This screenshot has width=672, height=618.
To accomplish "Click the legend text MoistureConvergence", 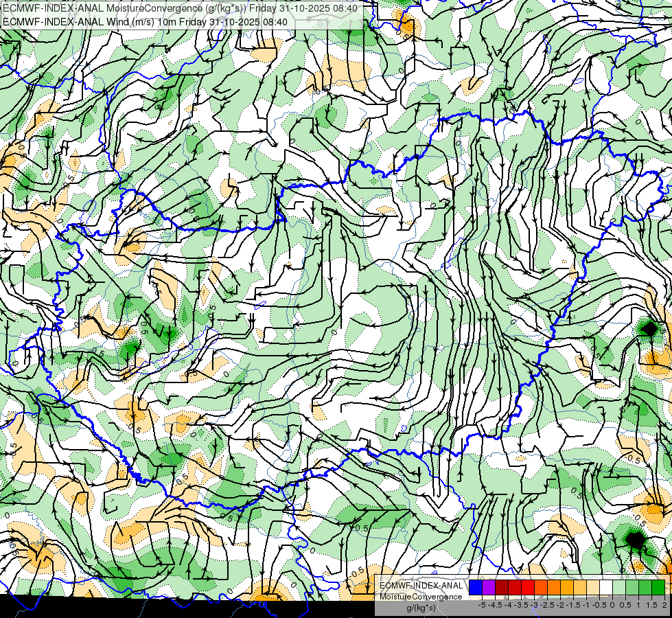I will (421, 597).
